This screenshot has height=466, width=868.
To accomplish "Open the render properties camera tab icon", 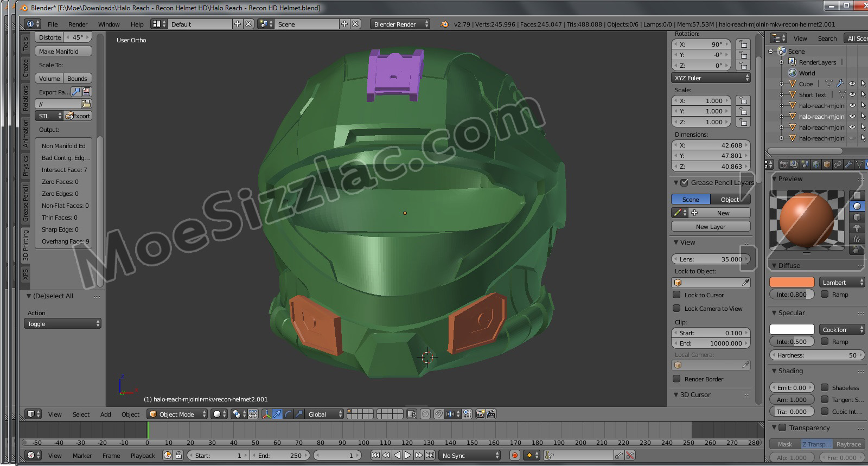I will 783,164.
